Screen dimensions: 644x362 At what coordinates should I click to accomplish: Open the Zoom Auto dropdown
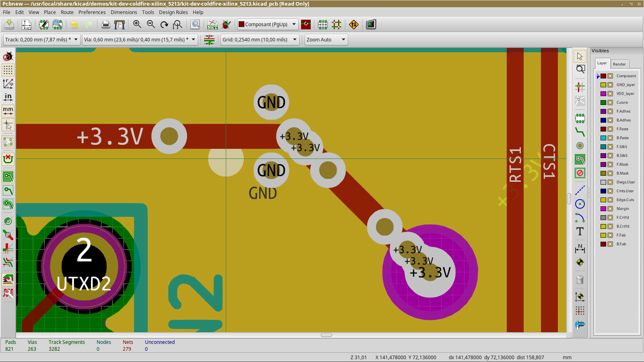[326, 40]
